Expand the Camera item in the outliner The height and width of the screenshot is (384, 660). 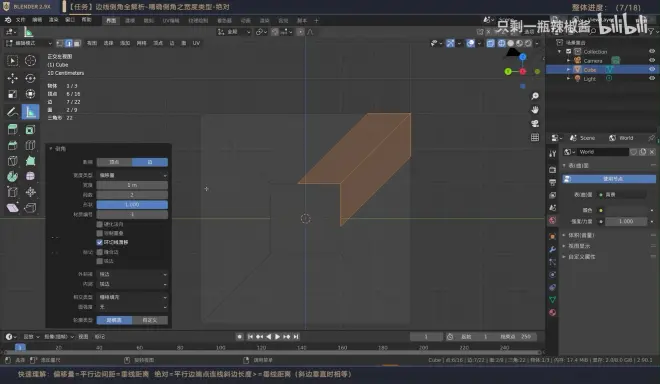point(569,61)
